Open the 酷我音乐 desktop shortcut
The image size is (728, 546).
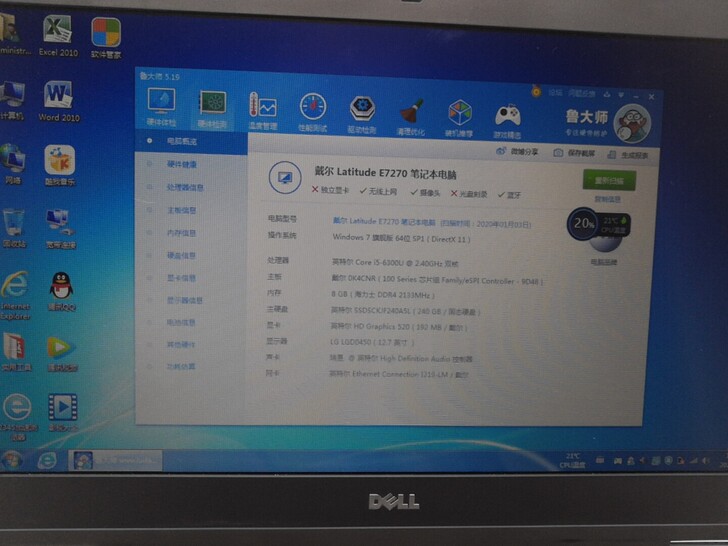(x=60, y=165)
